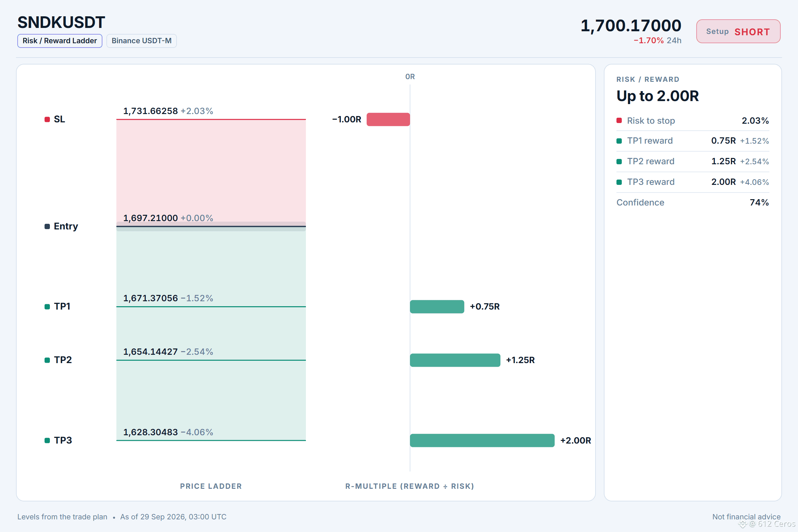Click the 1,697.21000 entry price line
Image resolution: width=798 pixels, height=532 pixels.
tap(211, 226)
